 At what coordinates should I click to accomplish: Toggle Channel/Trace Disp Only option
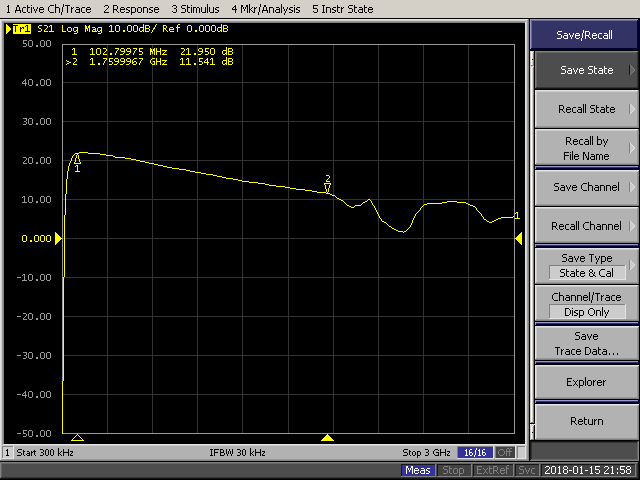coord(587,304)
